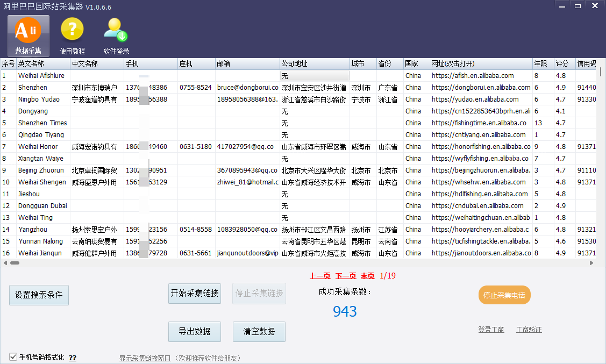This screenshot has height=364, width=606.
Task: Select the Weihai Honor name cell
Action: [43, 147]
